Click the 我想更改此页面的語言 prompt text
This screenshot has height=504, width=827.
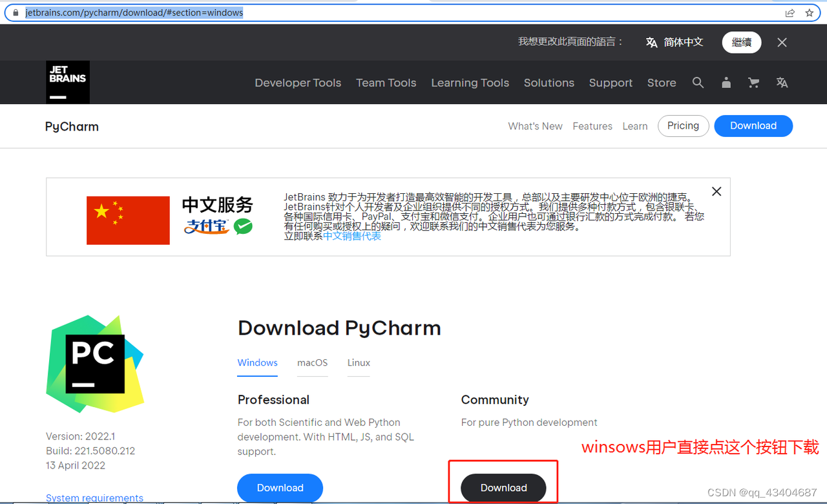571,41
